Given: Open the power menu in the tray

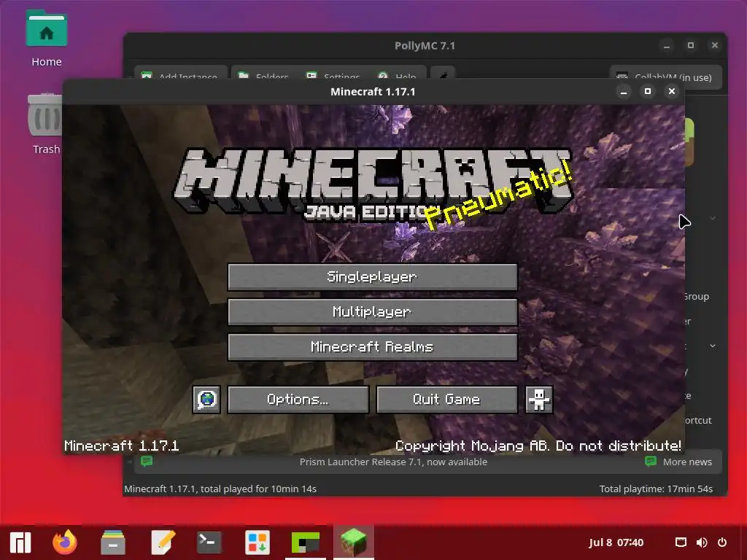Looking at the screenshot, I should (x=722, y=542).
